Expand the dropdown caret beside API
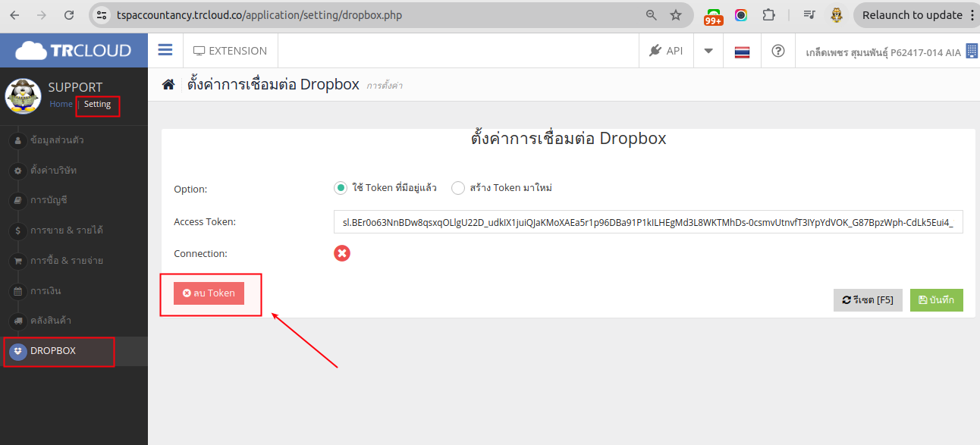Image resolution: width=980 pixels, height=445 pixels. click(x=708, y=51)
